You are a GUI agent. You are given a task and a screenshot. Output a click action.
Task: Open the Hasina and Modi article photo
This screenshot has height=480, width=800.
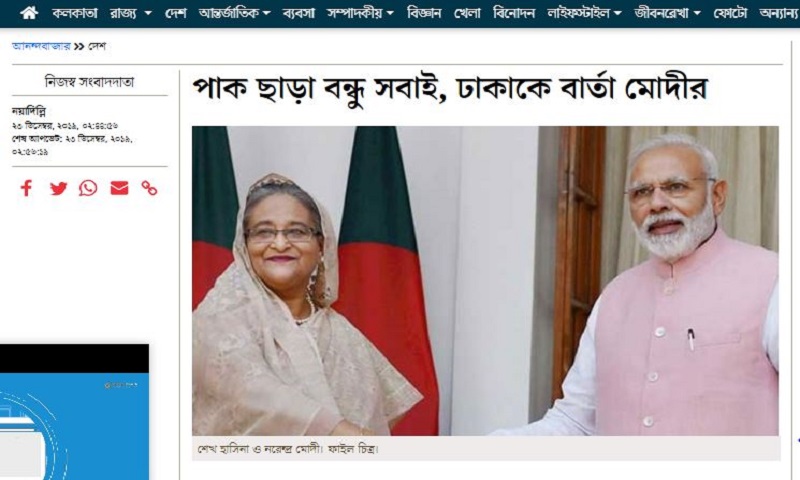click(485, 281)
